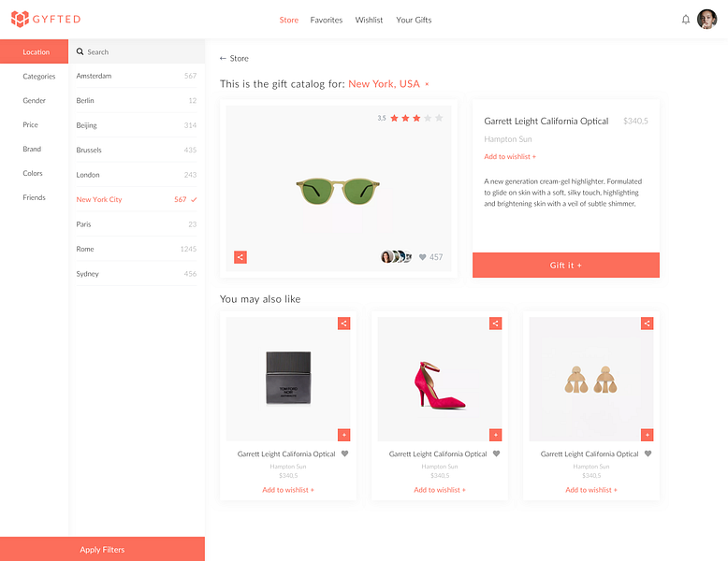The width and height of the screenshot is (728, 561).
Task: Click the Apply Filters button
Action: coord(102,549)
